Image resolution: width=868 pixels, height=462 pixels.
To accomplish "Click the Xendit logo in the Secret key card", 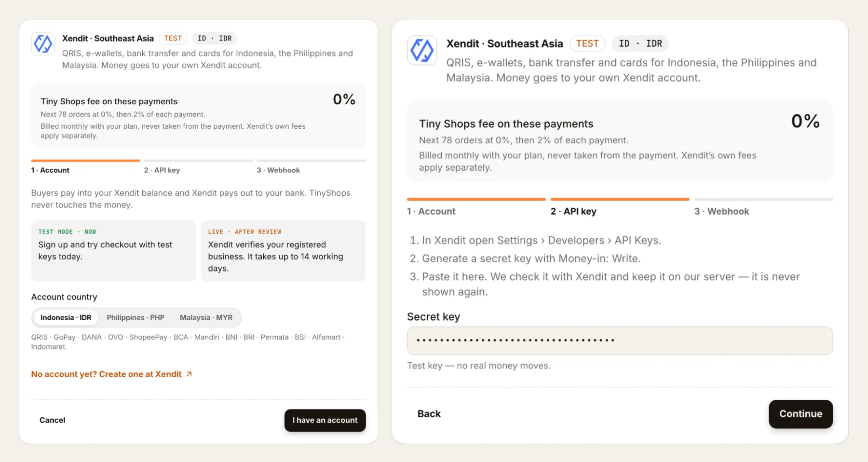I will pos(422,50).
